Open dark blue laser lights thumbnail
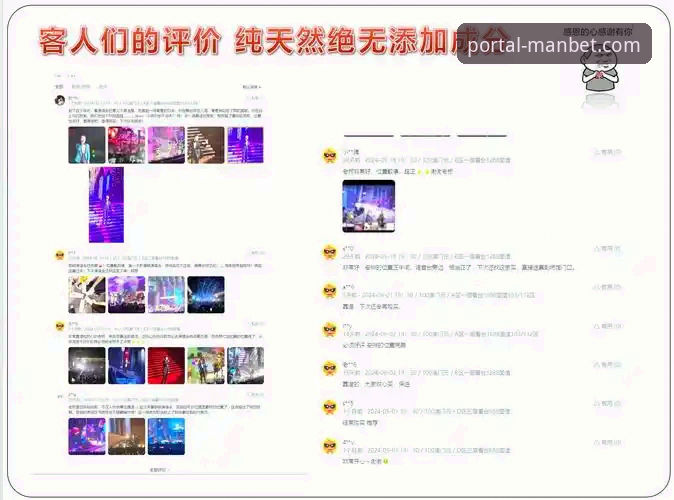 point(206,294)
